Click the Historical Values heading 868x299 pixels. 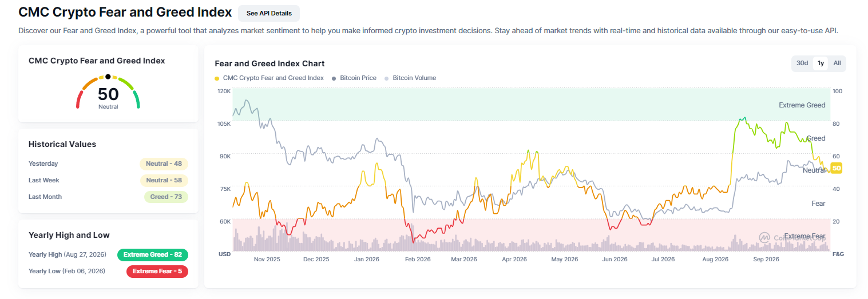(x=62, y=144)
